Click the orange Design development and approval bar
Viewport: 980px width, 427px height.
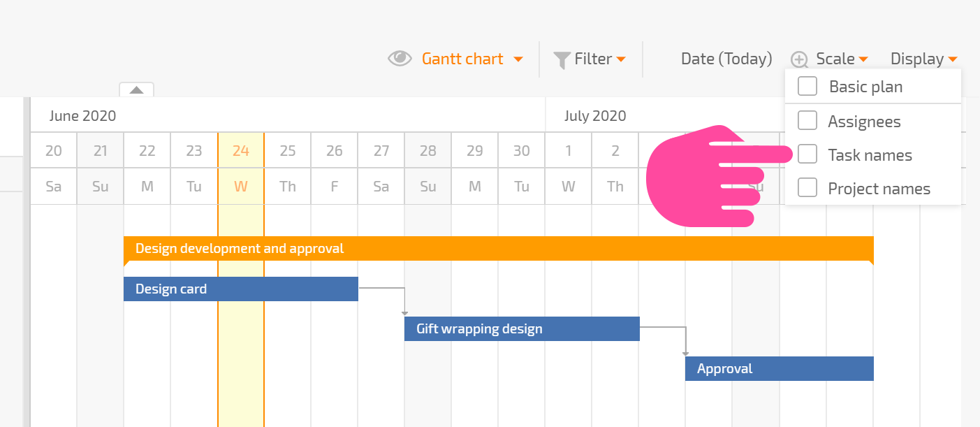(499, 249)
